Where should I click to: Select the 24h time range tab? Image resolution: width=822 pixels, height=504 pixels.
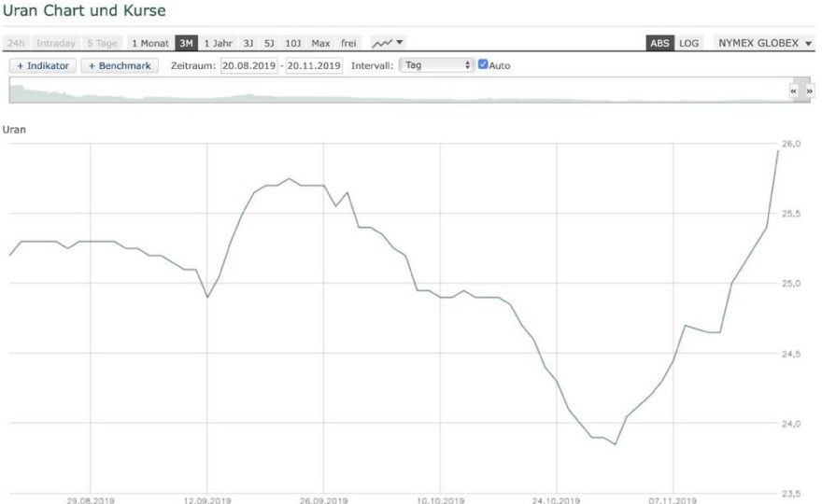pos(16,43)
